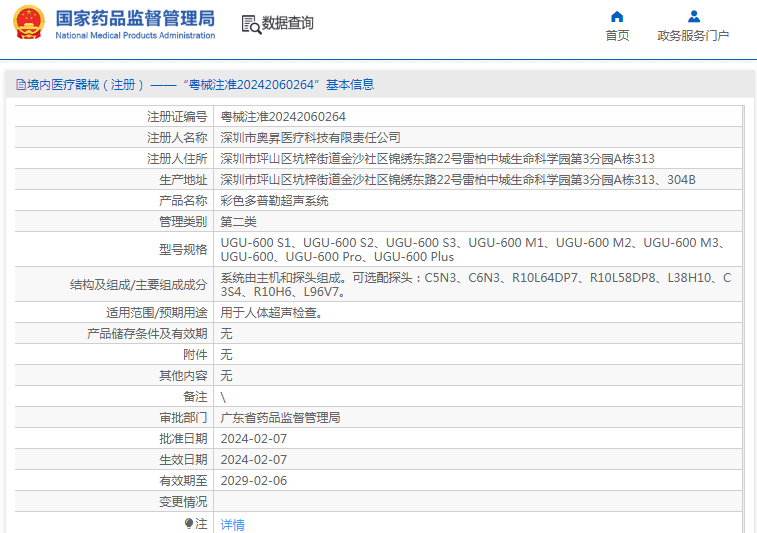Click the 适用范围/预期用途 label
Viewport: 757px width, 533px height.
click(x=157, y=313)
